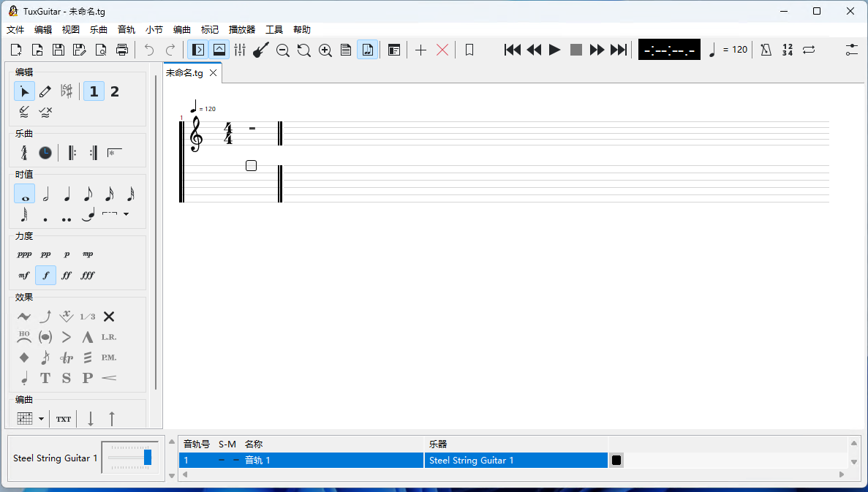The width and height of the screenshot is (868, 492).
Task: Toggle the whole note duration
Action: point(25,194)
